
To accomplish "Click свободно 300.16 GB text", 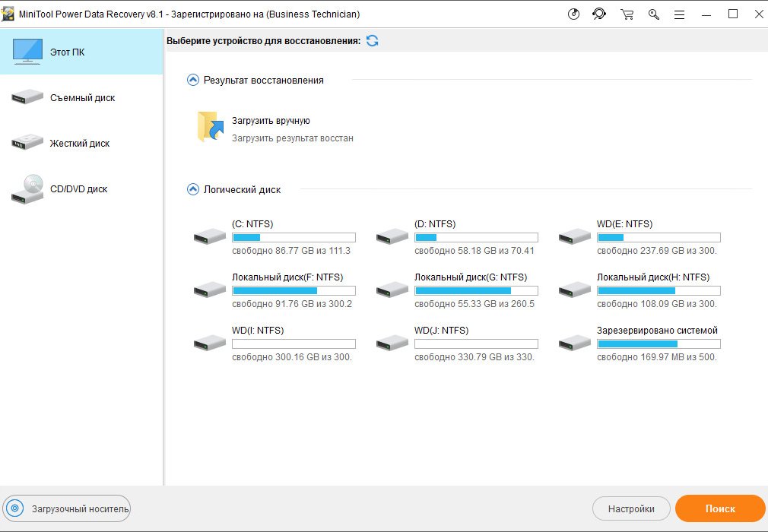I will [x=292, y=358].
